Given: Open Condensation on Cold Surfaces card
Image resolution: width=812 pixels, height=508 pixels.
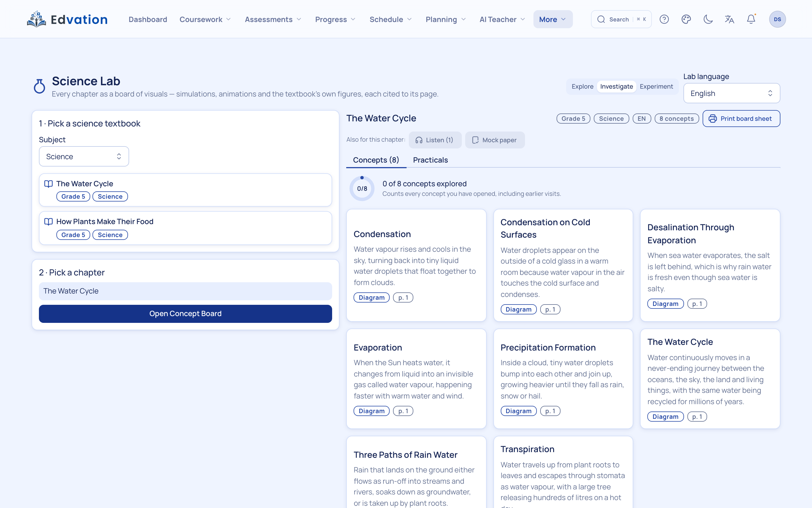Looking at the screenshot, I should pos(563,265).
